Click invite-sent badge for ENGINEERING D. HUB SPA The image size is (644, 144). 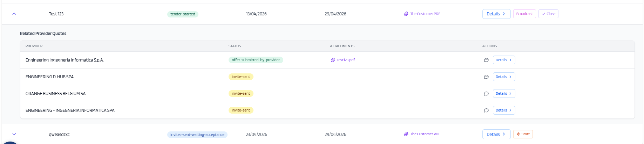[x=241, y=77]
